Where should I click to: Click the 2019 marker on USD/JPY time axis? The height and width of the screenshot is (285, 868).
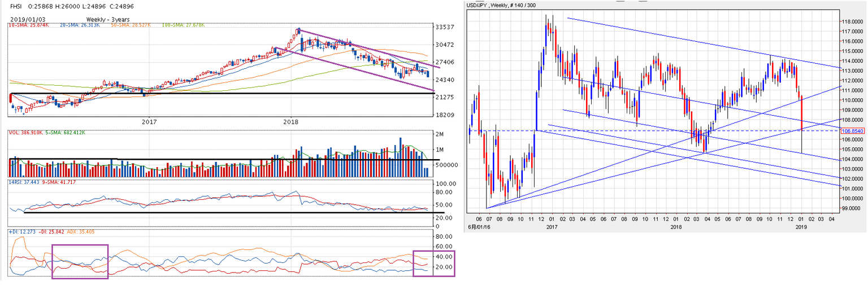pos(802,226)
